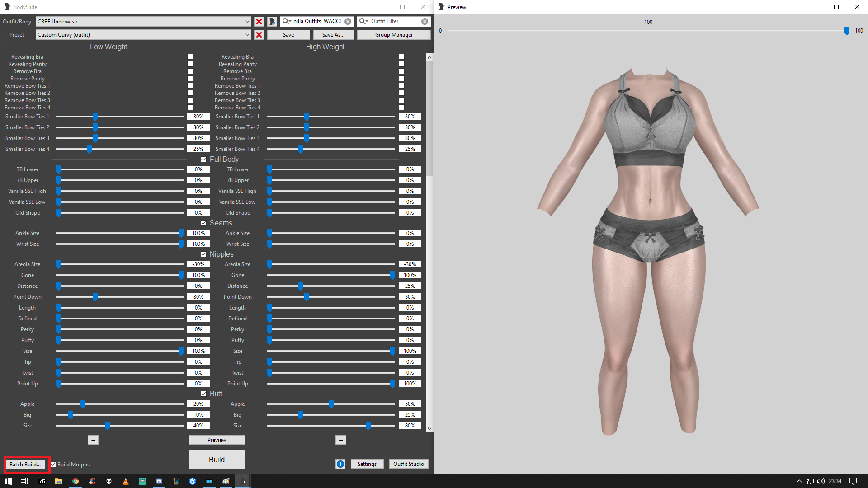Click the low weight Apple value field

coord(198,404)
